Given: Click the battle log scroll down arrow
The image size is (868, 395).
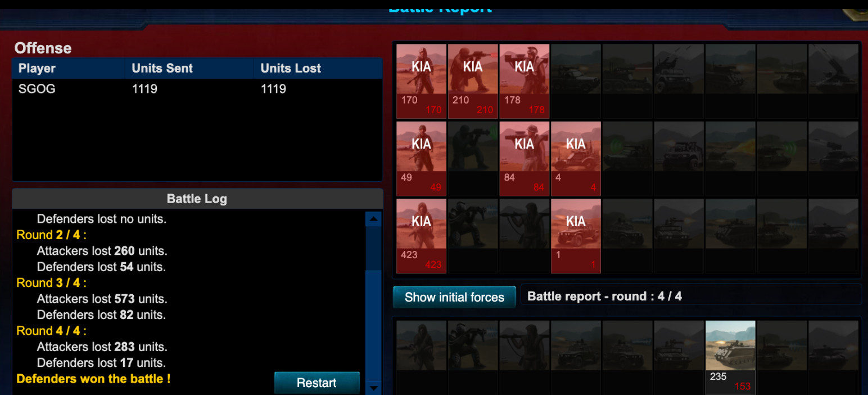Looking at the screenshot, I should (x=373, y=388).
